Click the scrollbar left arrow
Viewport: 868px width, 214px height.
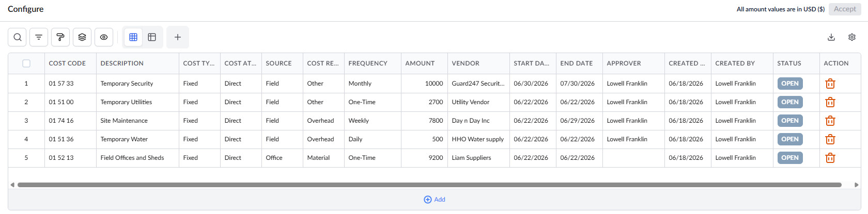pos(12,185)
